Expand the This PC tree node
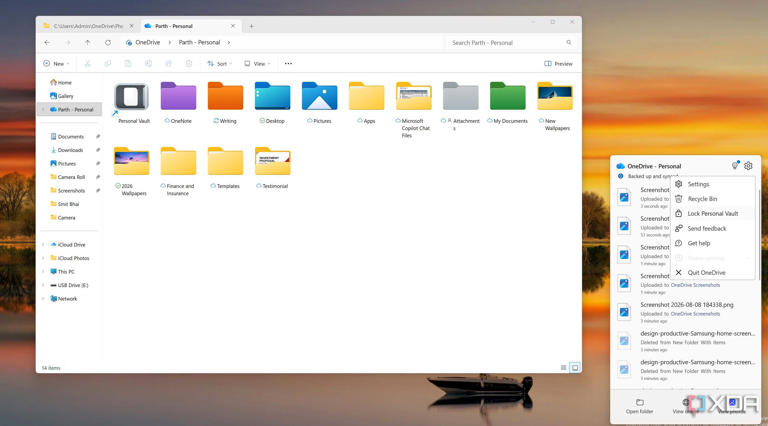Screen dimensions: 768x426 tap(44, 272)
